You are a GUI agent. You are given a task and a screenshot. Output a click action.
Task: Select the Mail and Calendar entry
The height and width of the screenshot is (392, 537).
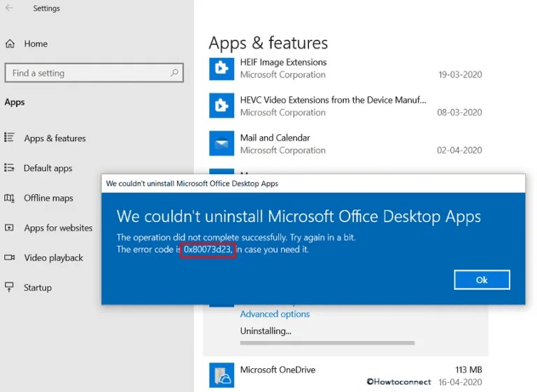[345, 143]
